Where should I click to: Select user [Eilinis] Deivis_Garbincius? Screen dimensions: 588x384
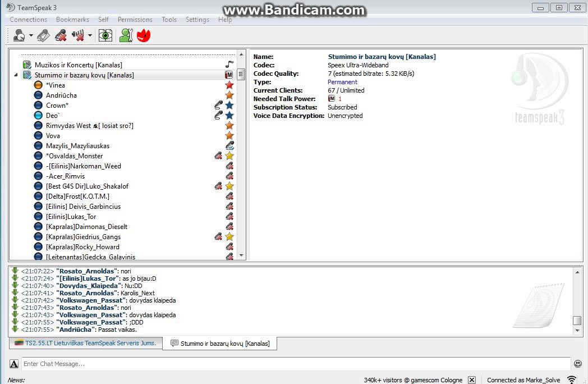83,207
